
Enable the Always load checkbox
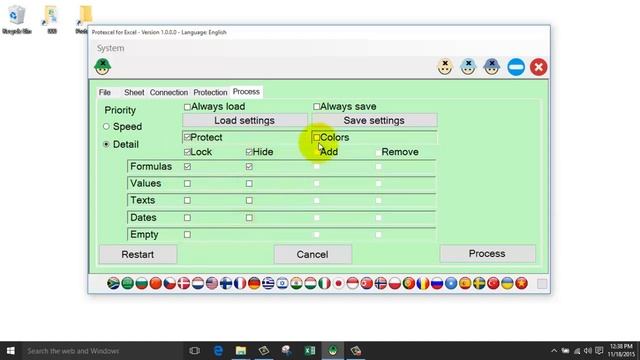[187, 107]
